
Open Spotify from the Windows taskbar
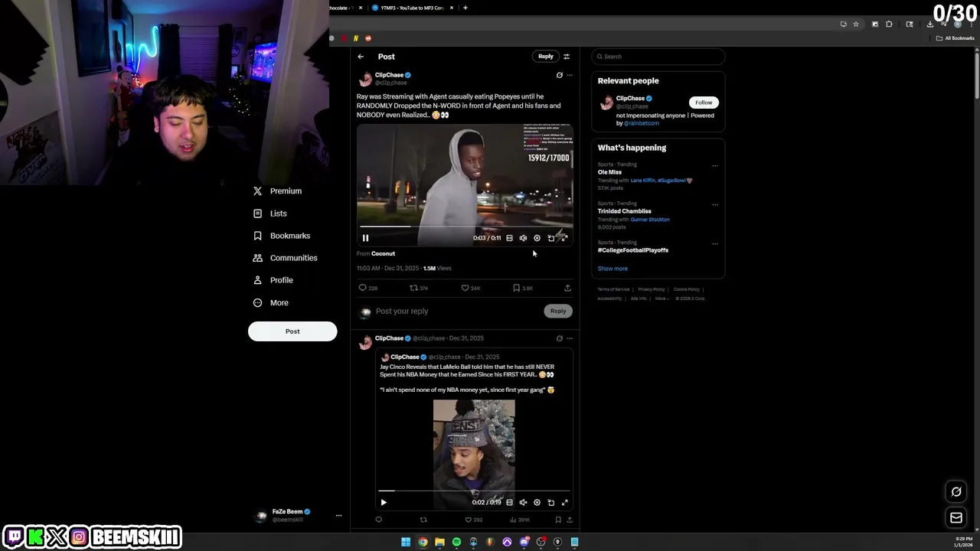coord(456,543)
